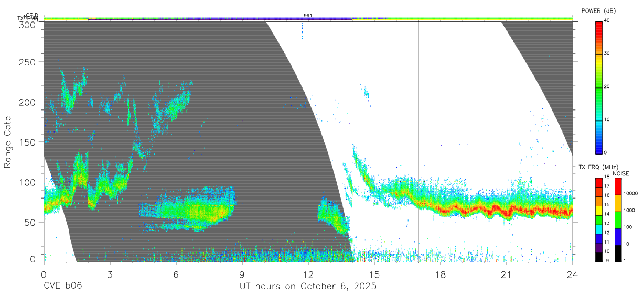
Task: Select the 9 tick on the UT hours axis
Action: [x=242, y=274]
